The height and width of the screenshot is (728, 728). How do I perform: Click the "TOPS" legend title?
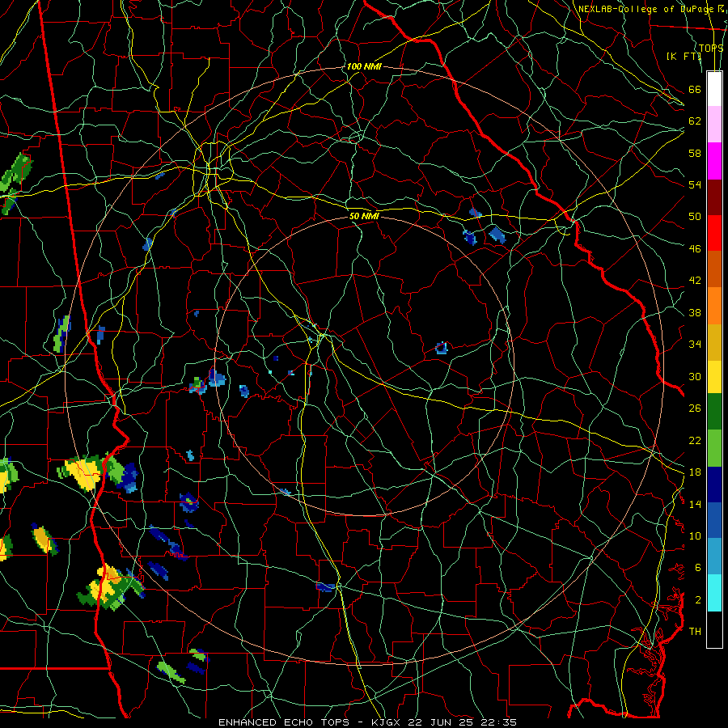pos(711,48)
